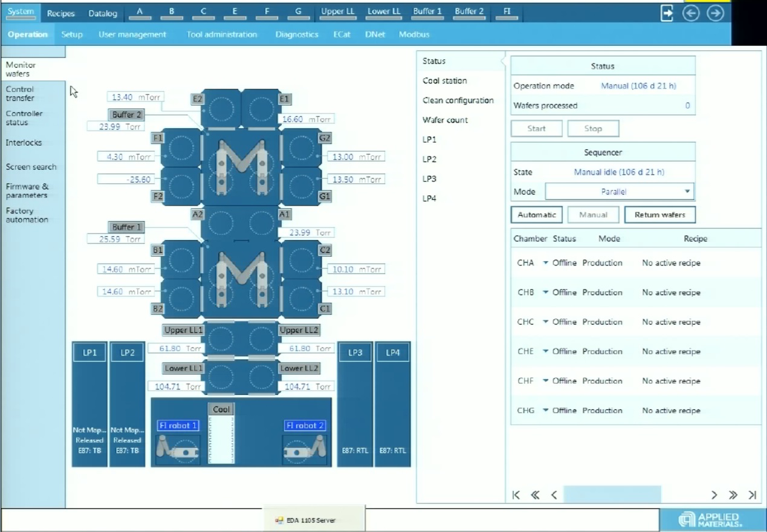Select Cool station in the status list
This screenshot has width=767, height=532.
click(x=445, y=81)
